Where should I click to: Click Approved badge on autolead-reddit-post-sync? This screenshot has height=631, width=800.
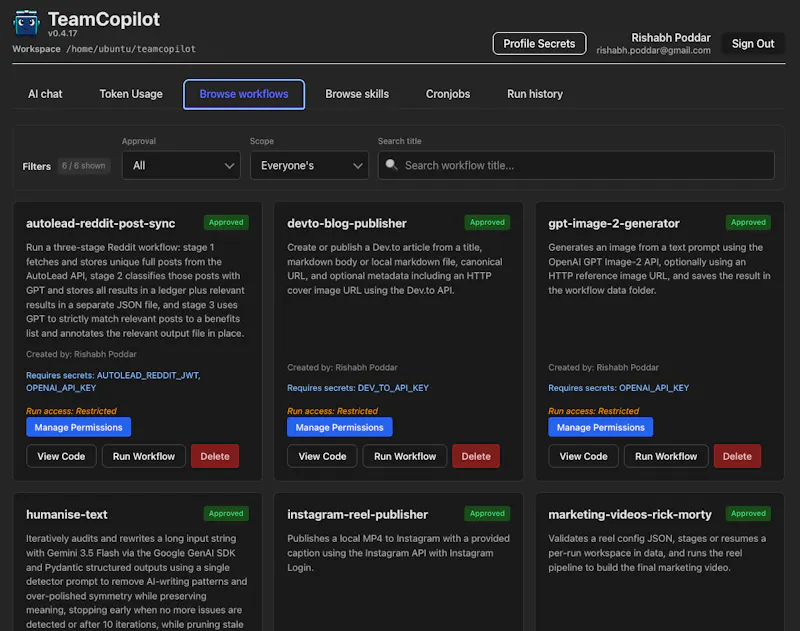point(226,222)
